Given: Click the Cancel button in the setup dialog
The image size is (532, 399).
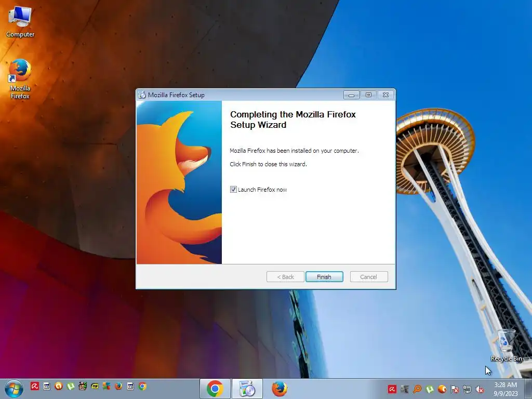Looking at the screenshot, I should coord(368,277).
